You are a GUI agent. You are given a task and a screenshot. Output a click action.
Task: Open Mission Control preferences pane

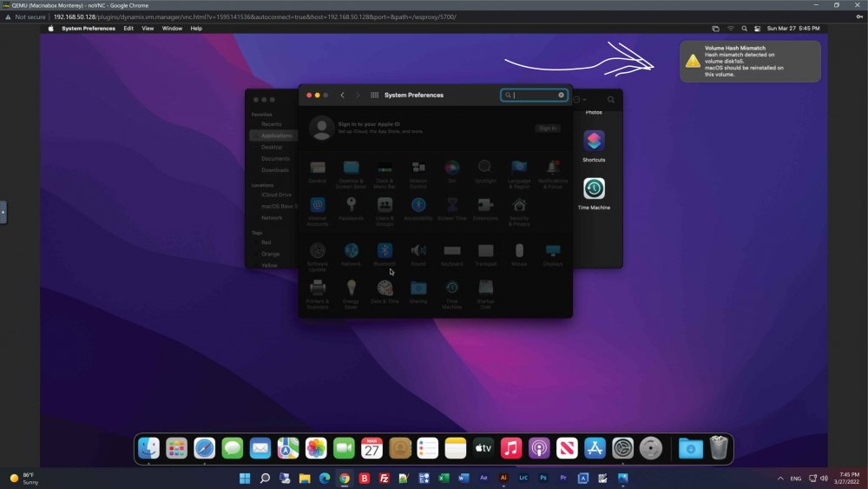coord(418,175)
